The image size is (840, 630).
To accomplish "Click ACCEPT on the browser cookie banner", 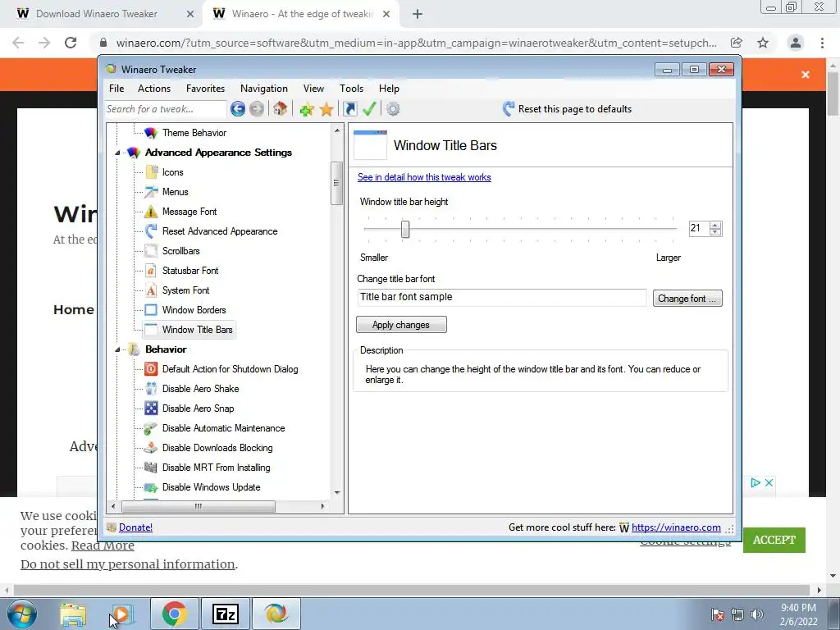I will 774,540.
